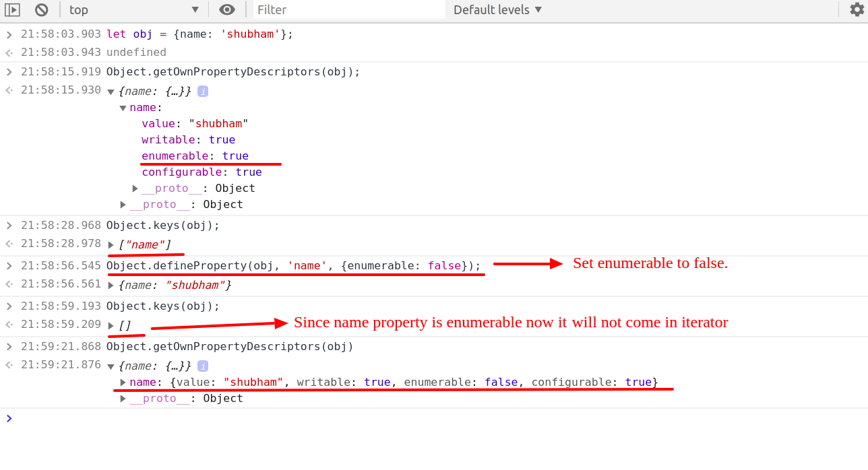868x470 pixels.
Task: Expand the empty [] array result
Action: click(x=111, y=326)
